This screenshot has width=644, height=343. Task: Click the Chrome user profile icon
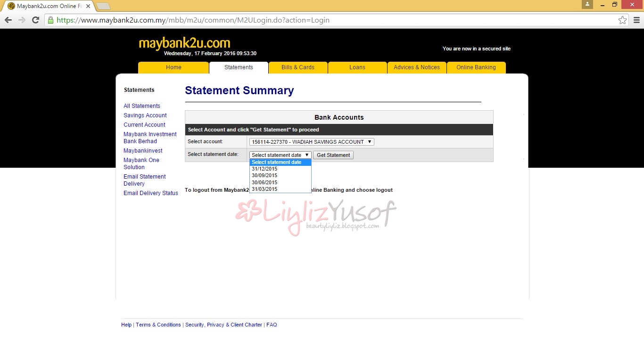(x=587, y=4)
